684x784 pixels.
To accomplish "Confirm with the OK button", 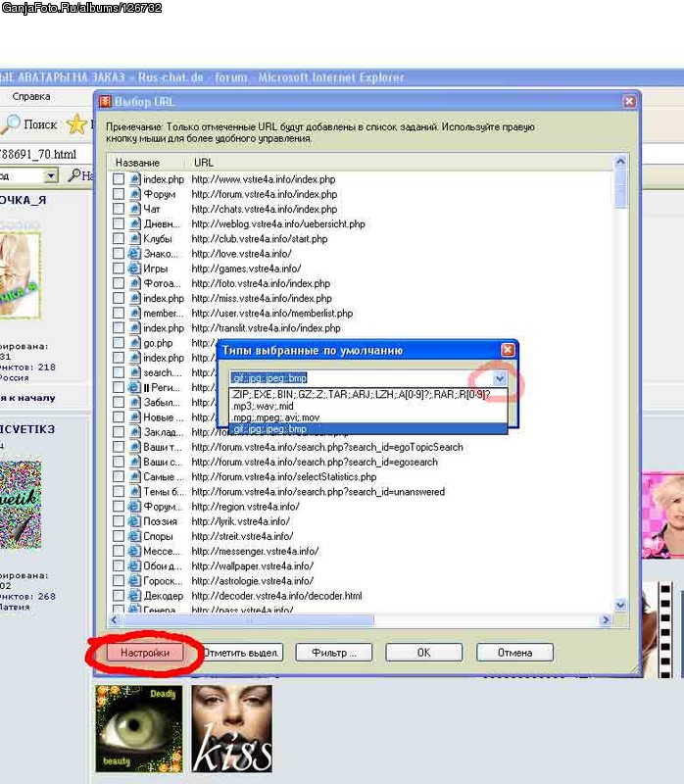I will tap(424, 653).
